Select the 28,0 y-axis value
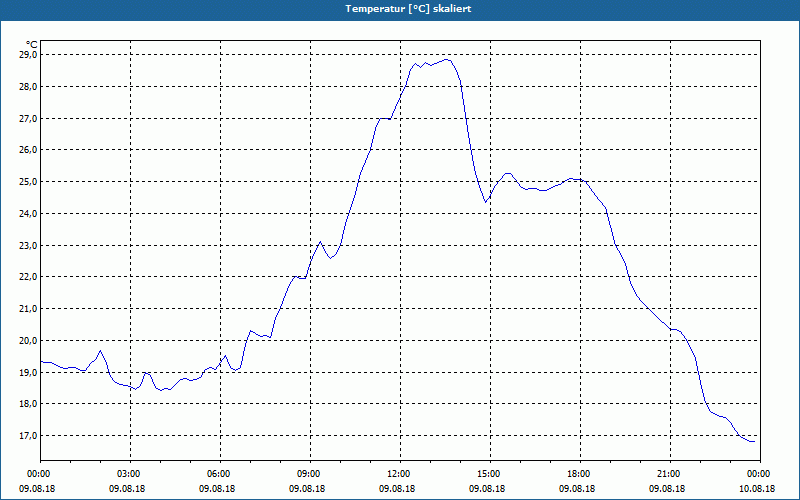Image resolution: width=800 pixels, height=500 pixels. pyautogui.click(x=28, y=87)
